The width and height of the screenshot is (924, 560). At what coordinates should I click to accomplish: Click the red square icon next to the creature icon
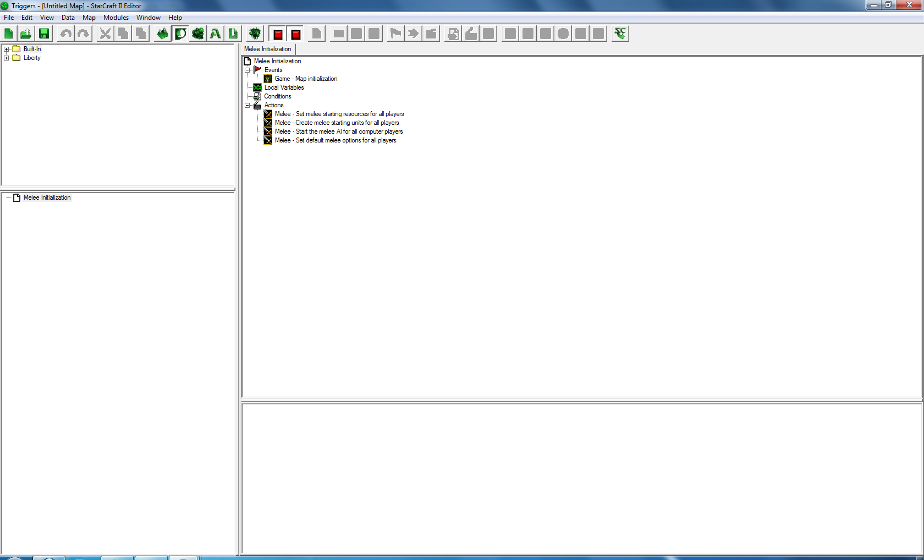[278, 34]
